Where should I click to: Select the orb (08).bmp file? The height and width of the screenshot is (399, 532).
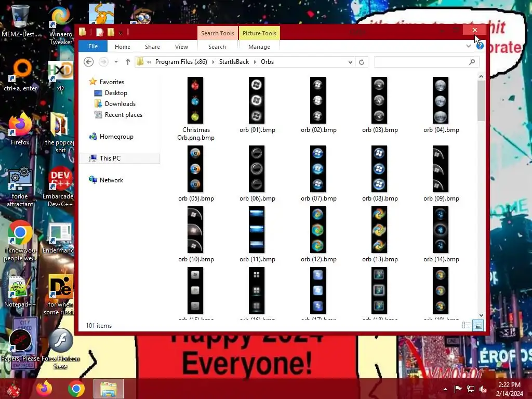(380, 174)
